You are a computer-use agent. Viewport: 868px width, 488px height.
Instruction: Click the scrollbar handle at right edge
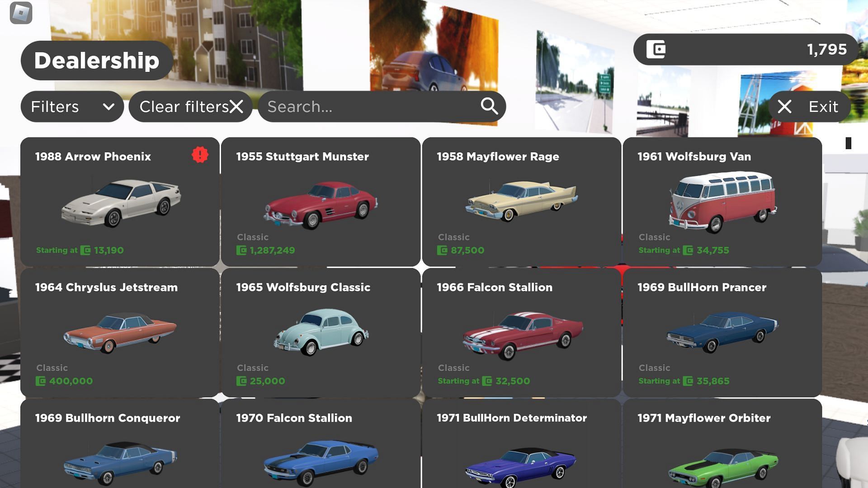tap(849, 143)
